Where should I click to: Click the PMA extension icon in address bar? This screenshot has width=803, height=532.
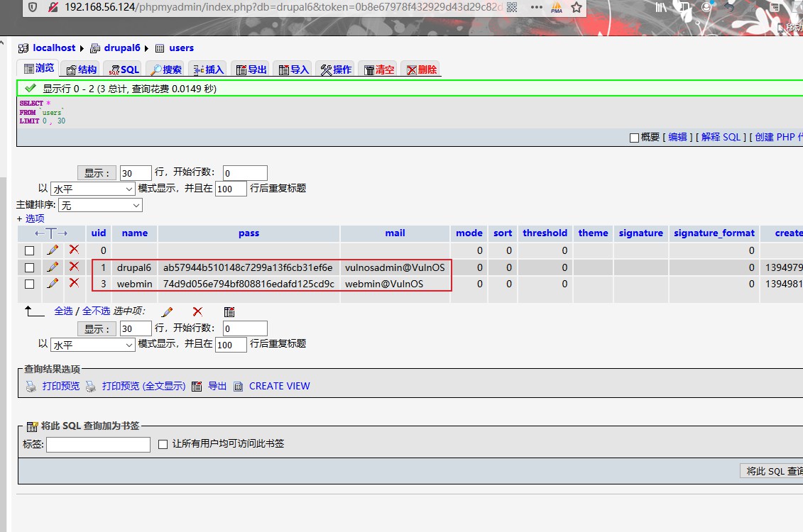pyautogui.click(x=557, y=7)
